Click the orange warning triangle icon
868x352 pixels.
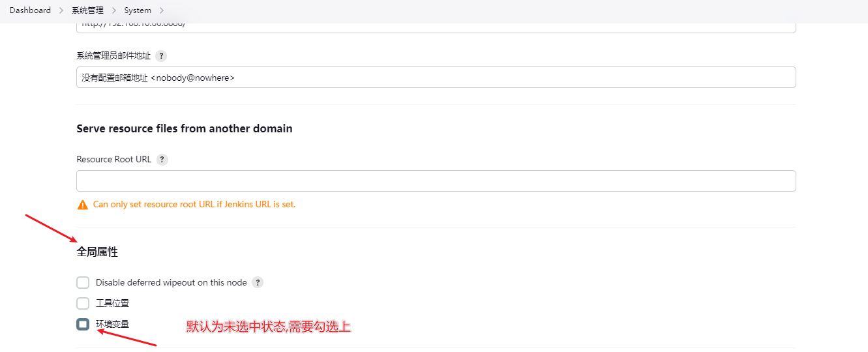[83, 205]
